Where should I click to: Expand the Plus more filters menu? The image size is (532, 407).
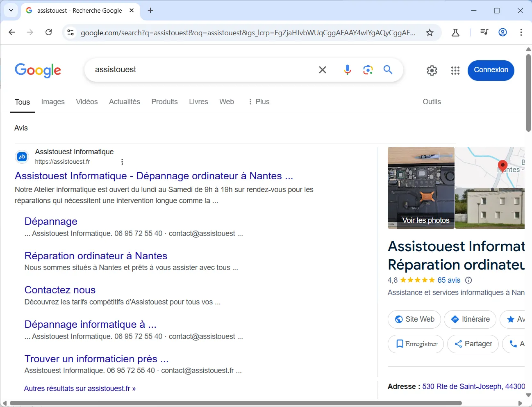click(x=259, y=102)
